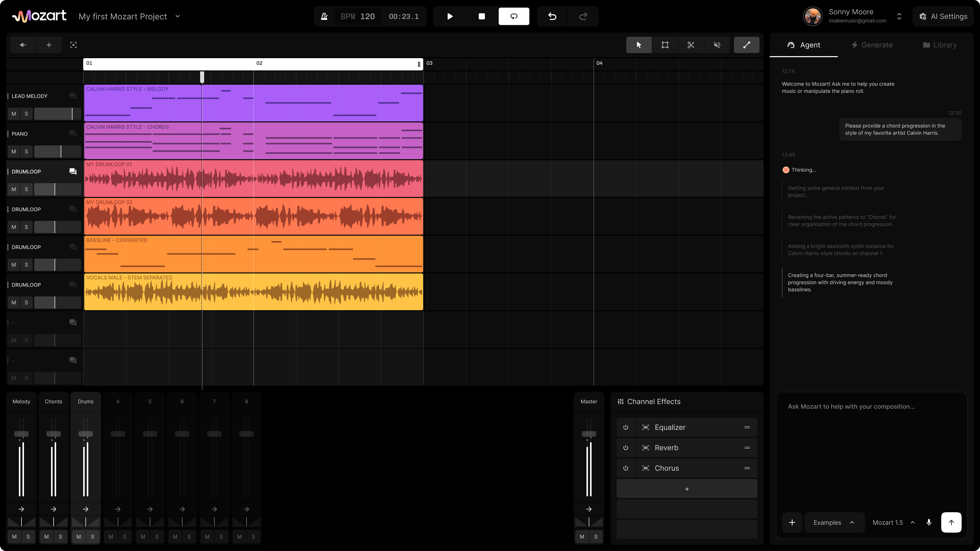
Task: Solo the PIANO track
Action: (26, 151)
